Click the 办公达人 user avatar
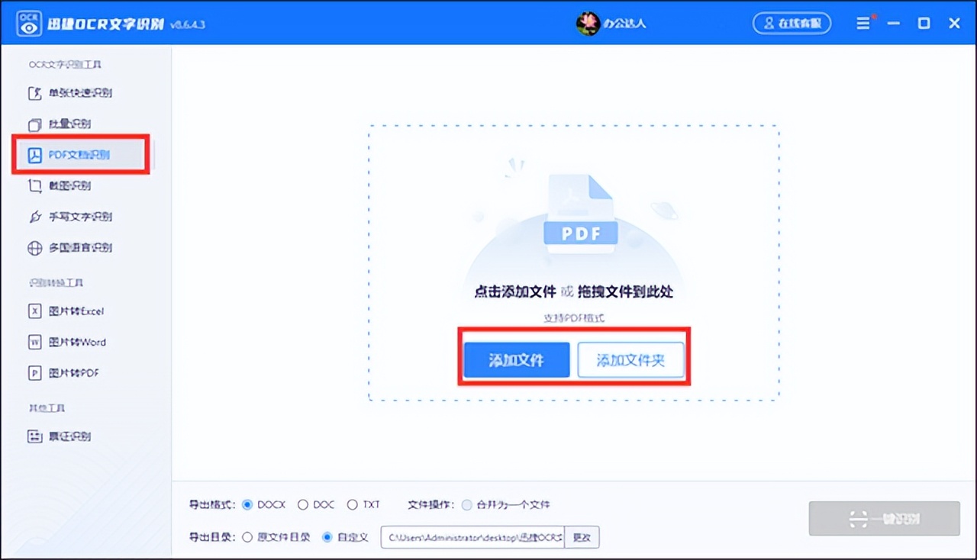This screenshot has height=560, width=977. coord(588,23)
